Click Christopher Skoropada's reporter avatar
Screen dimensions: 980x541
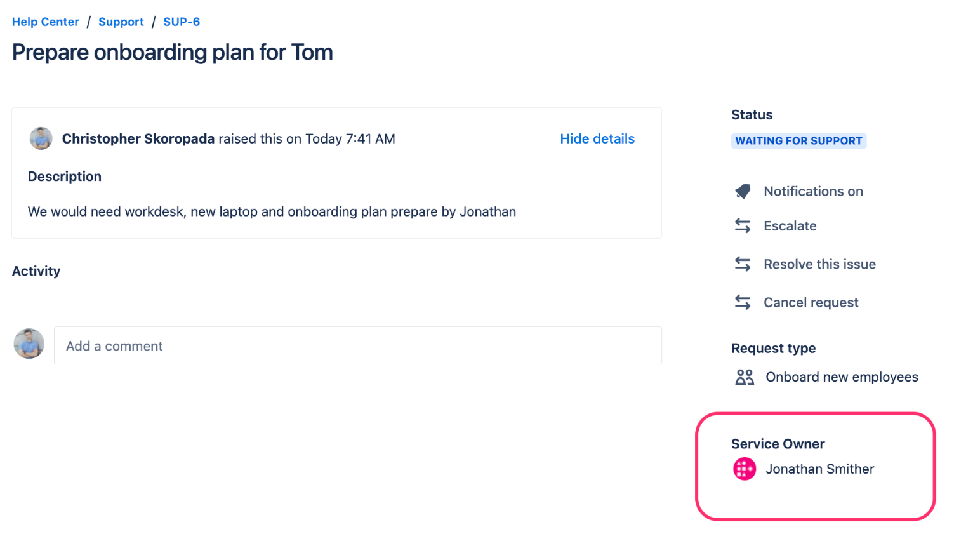[x=41, y=138]
